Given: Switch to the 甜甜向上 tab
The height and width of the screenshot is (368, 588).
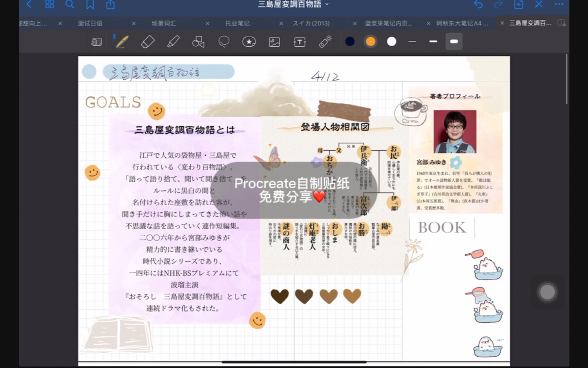Looking at the screenshot, I should click(x=33, y=24).
